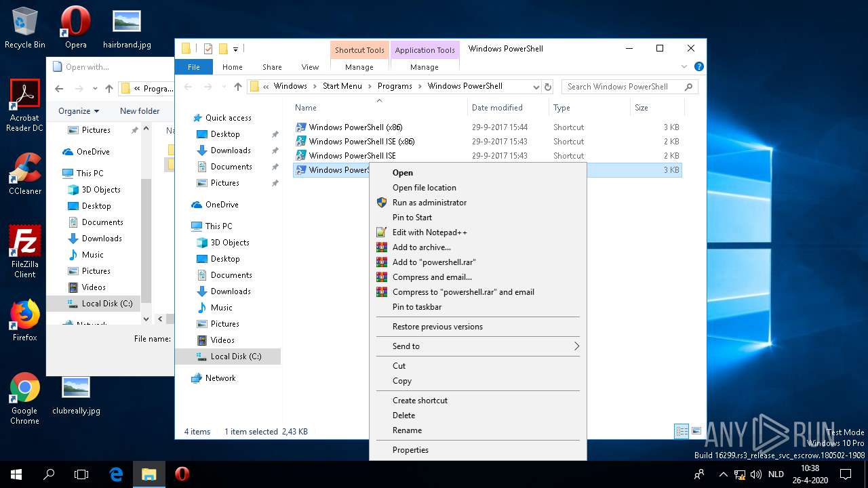Open Explorer Help question mark icon
The width and height of the screenshot is (868, 488).
point(699,67)
